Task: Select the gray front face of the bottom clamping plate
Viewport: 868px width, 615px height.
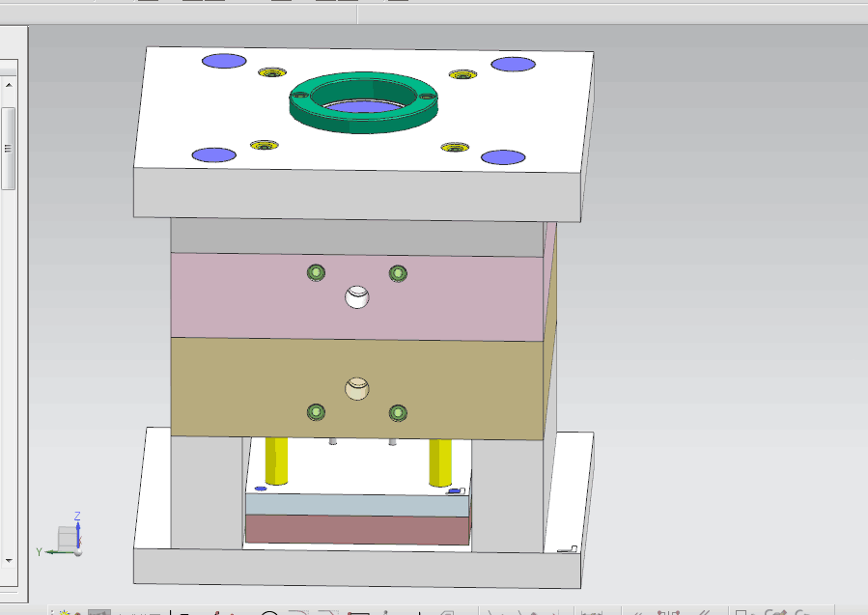Action: coord(357,569)
